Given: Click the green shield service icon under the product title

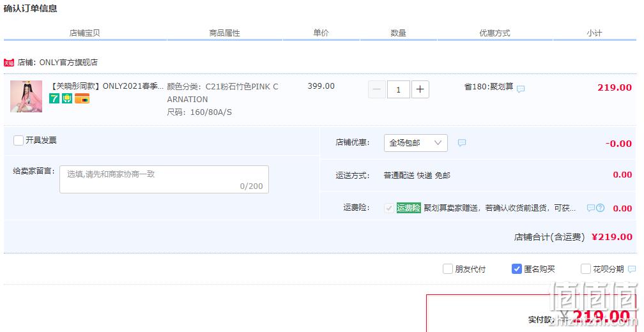Looking at the screenshot, I should pos(67,98).
